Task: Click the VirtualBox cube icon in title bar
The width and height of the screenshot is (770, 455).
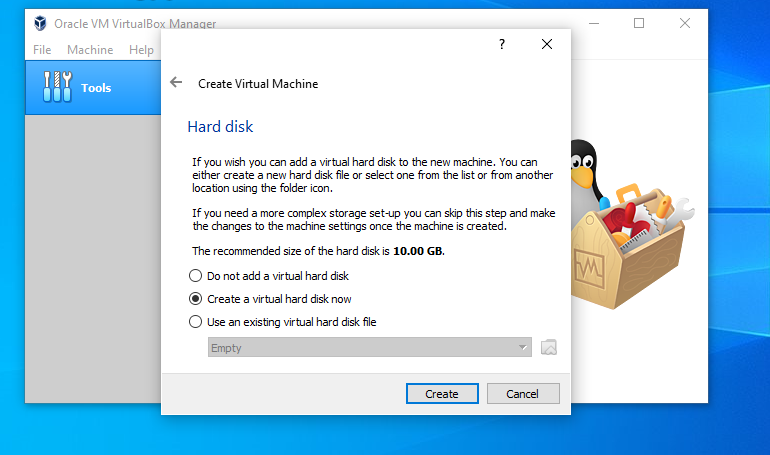Action: [40, 23]
